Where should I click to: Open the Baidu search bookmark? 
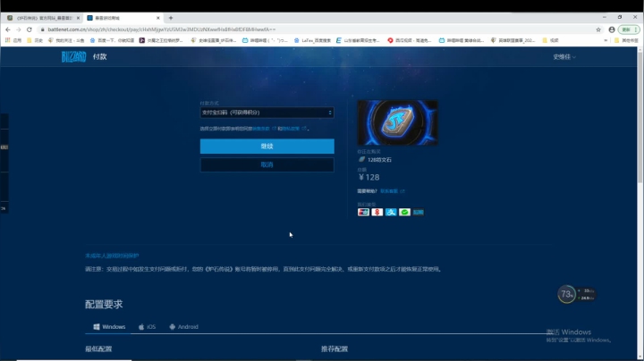tap(112, 40)
